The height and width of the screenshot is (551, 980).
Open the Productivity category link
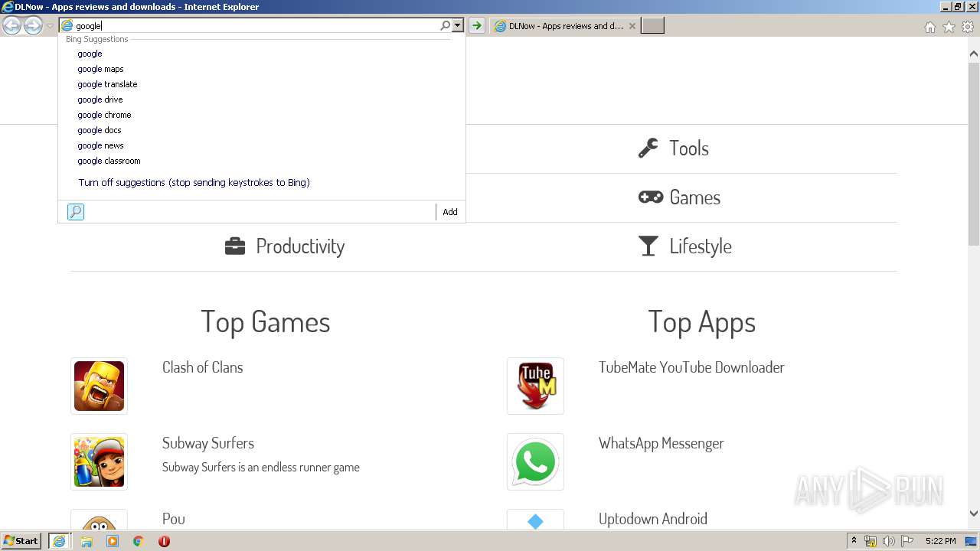(300, 246)
